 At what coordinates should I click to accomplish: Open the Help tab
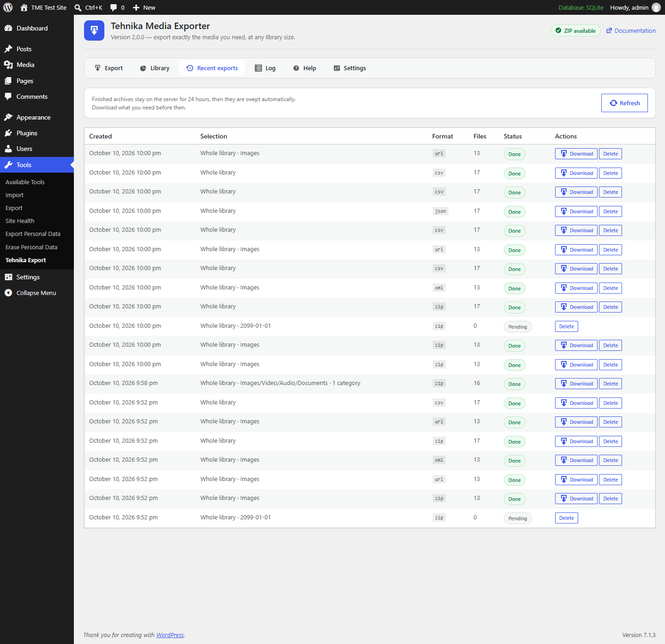(x=305, y=68)
